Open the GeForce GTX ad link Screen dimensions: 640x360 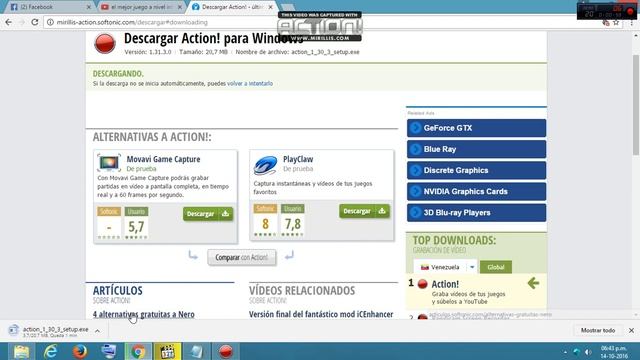pyautogui.click(x=476, y=128)
